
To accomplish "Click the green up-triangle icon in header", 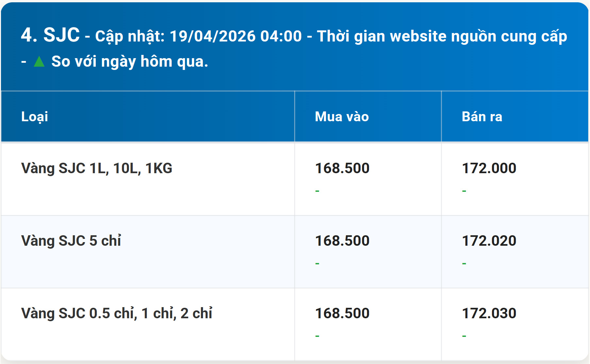I will pyautogui.click(x=39, y=61).
